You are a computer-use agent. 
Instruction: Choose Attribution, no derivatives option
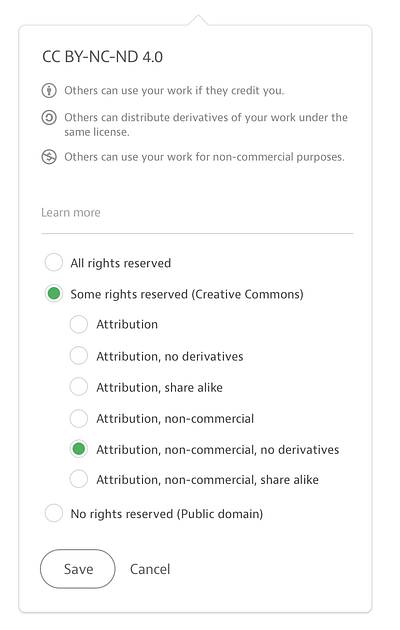pyautogui.click(x=79, y=356)
